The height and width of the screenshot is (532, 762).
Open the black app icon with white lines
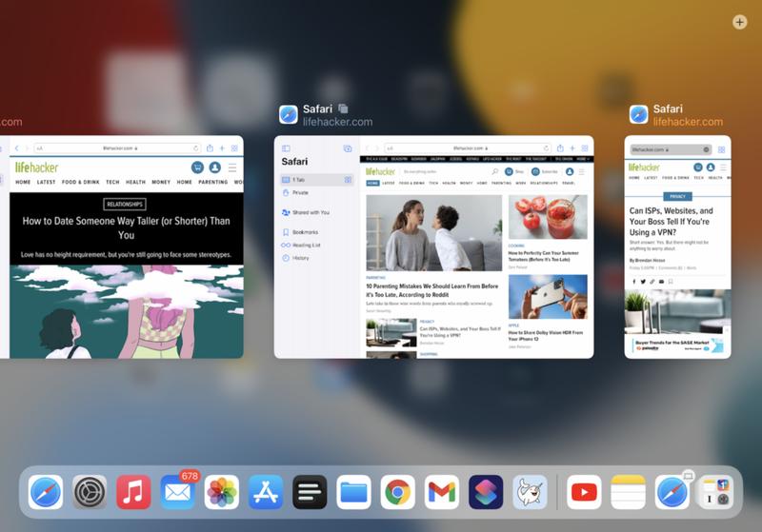tap(310, 492)
